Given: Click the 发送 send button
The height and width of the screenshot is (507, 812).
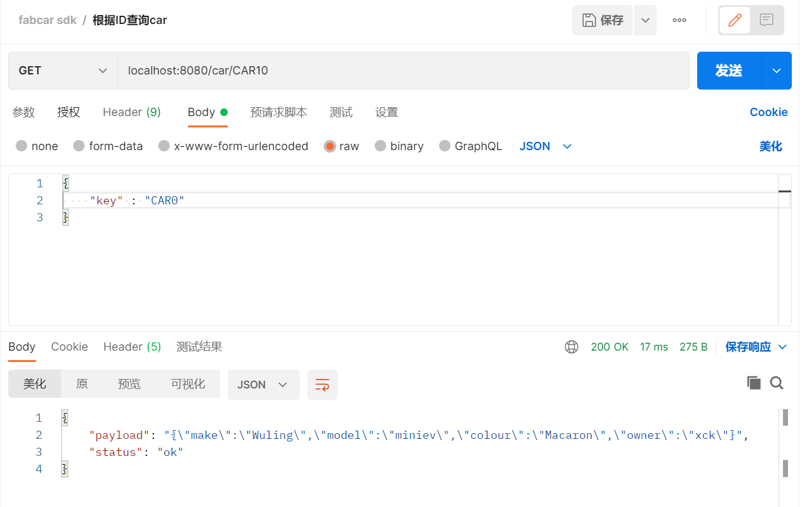Looking at the screenshot, I should click(x=729, y=70).
